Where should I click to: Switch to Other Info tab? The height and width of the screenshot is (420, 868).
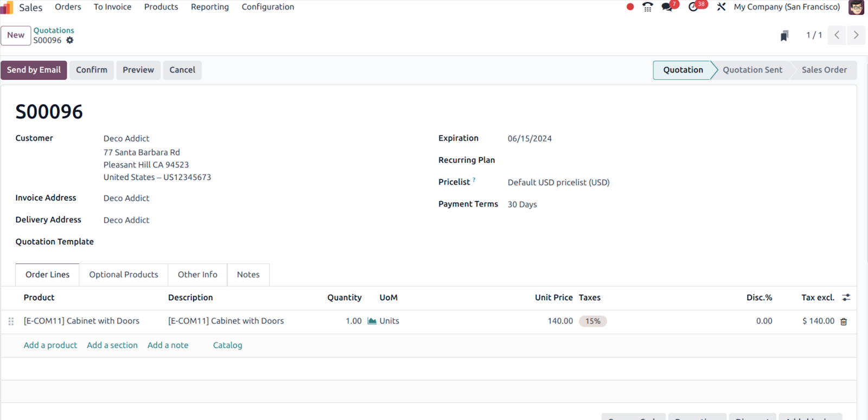[x=197, y=275]
